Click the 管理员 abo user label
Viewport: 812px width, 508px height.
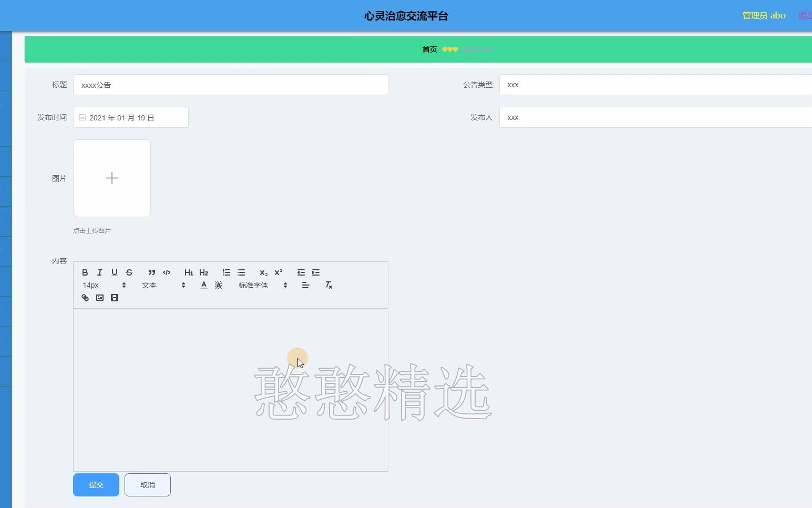click(x=764, y=16)
